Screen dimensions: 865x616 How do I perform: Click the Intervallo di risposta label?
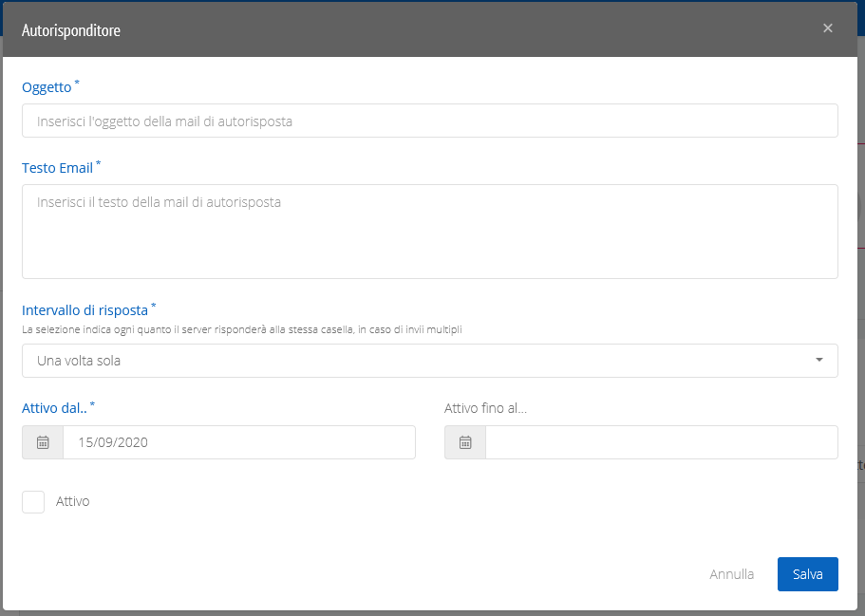point(85,310)
